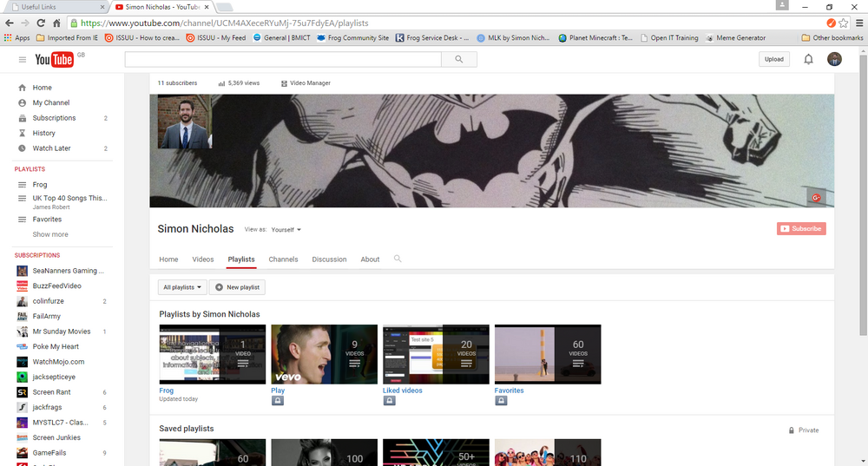The height and width of the screenshot is (466, 868).
Task: Click the YouTube logo
Action: tap(54, 59)
